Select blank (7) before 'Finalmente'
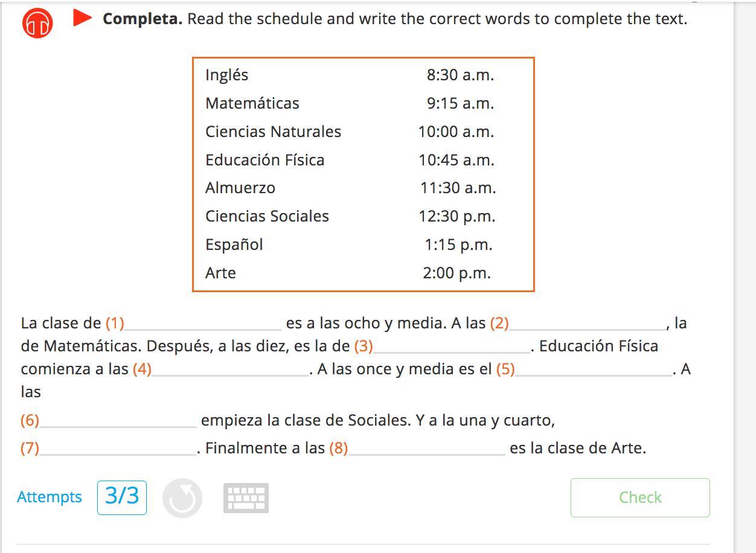The height and width of the screenshot is (553, 756). (118, 447)
